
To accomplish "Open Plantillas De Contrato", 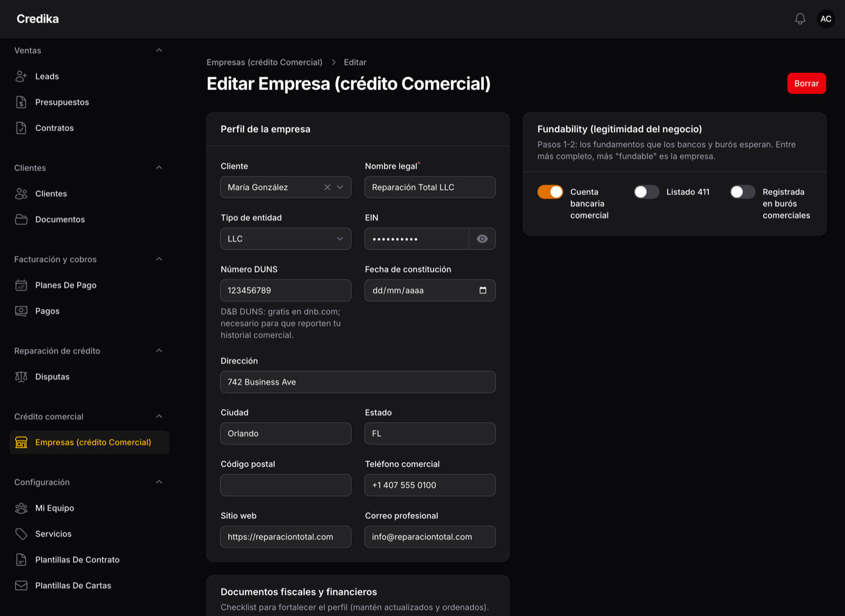I will (90, 560).
